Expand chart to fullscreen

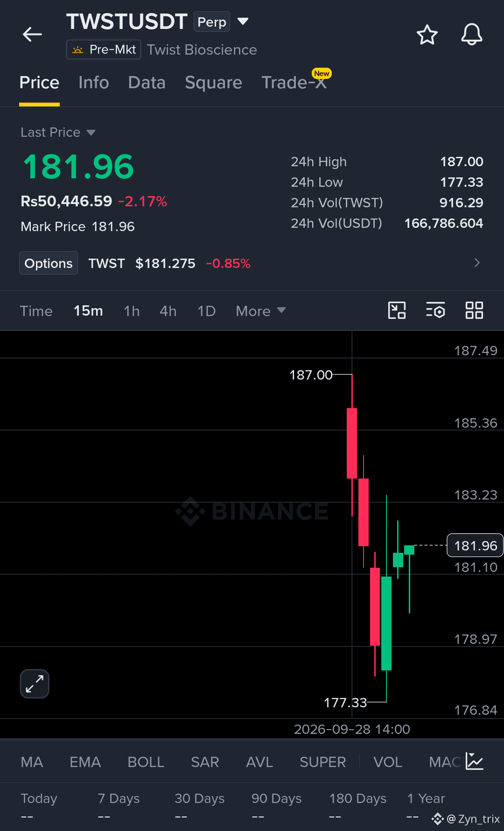35,684
